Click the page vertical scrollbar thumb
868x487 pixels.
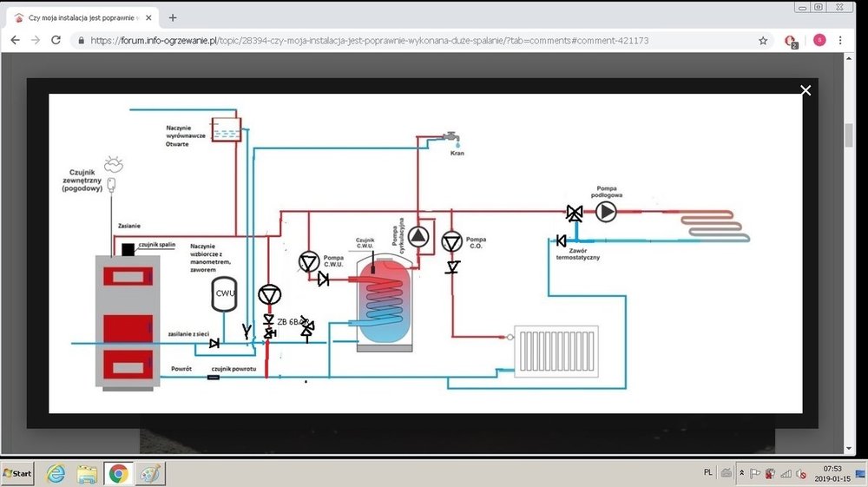tap(850, 135)
